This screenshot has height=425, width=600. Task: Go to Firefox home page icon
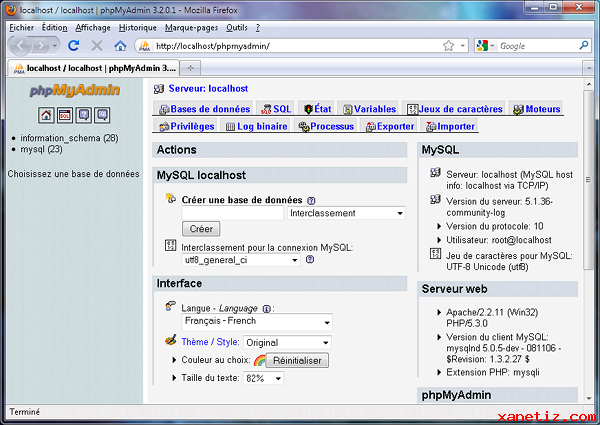tap(120, 46)
